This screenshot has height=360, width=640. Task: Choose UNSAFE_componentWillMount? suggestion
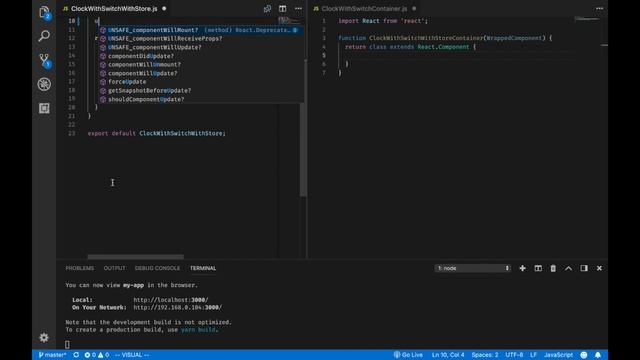pos(200,30)
